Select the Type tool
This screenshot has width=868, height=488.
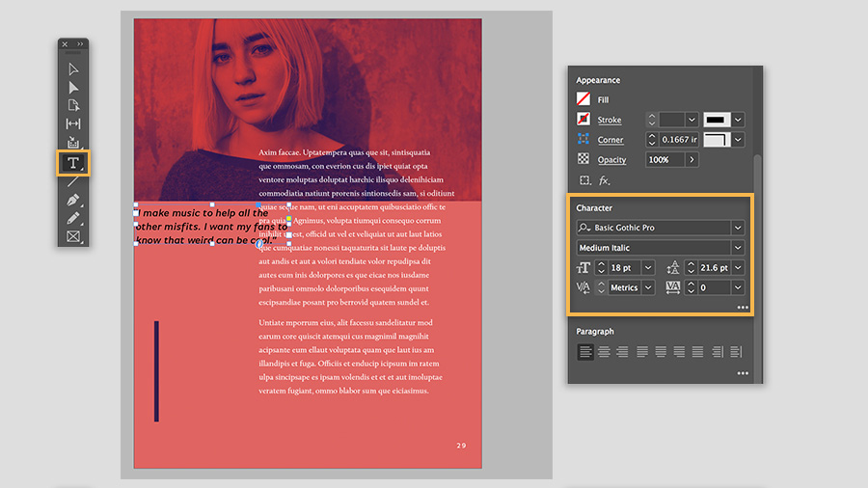tap(73, 163)
